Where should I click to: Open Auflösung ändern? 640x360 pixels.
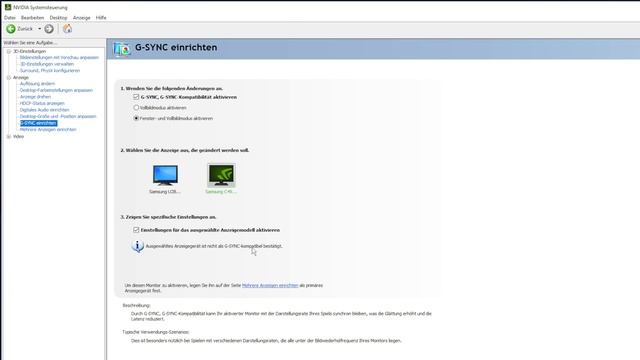tap(37, 84)
